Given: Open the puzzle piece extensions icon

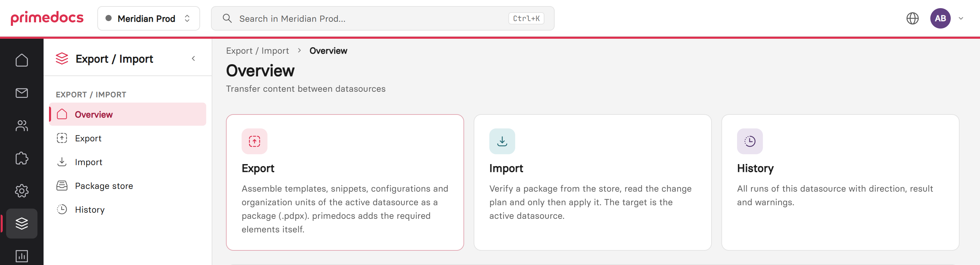Looking at the screenshot, I should (22, 158).
